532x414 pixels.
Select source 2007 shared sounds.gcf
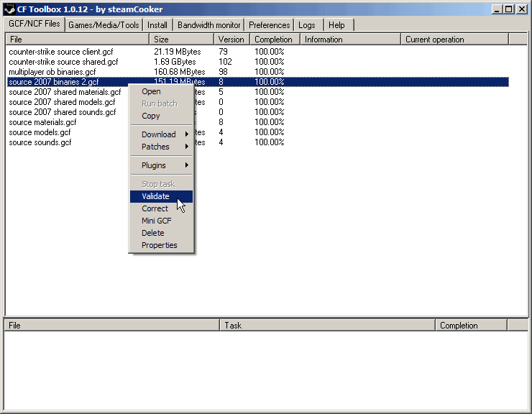(63, 112)
